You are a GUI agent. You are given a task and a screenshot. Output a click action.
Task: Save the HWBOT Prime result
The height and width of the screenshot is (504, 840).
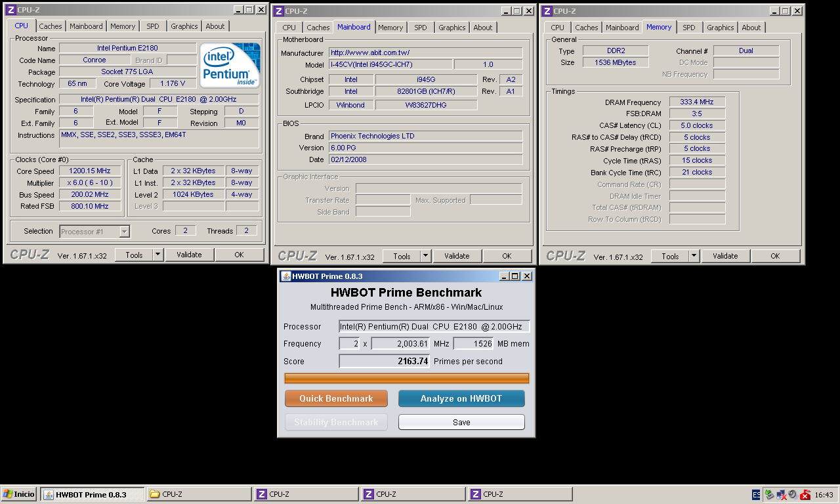click(x=461, y=422)
